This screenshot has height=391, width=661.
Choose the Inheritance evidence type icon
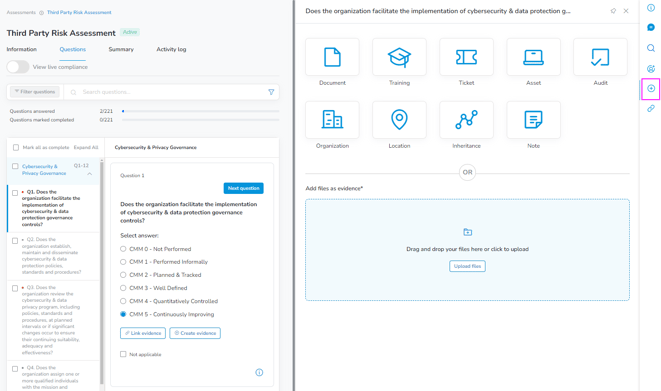coord(466,120)
